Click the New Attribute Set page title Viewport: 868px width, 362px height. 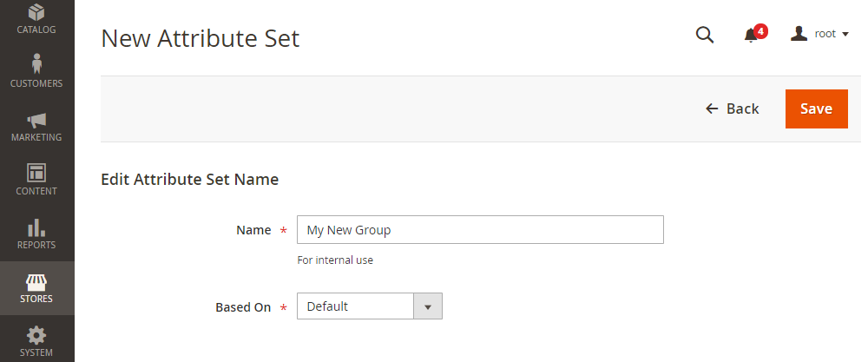[201, 39]
